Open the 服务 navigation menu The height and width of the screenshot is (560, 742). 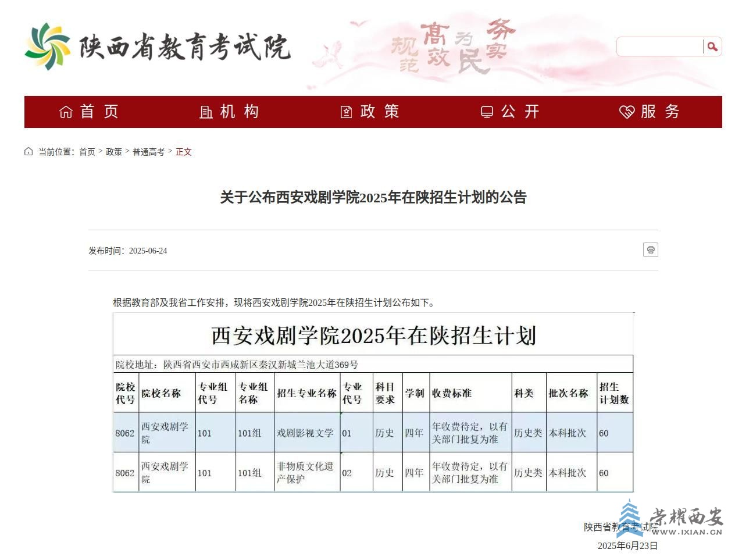coord(650,112)
